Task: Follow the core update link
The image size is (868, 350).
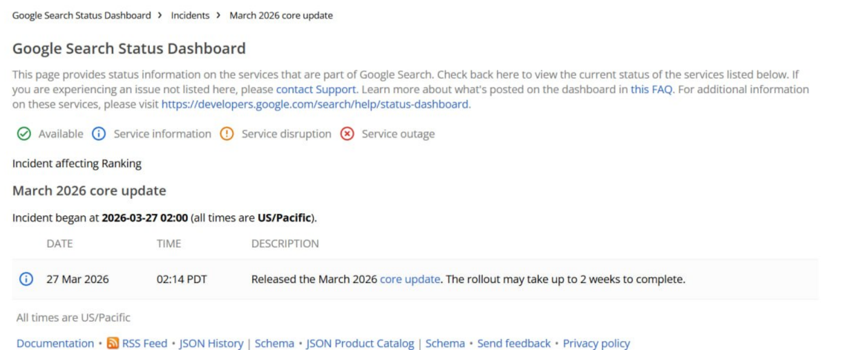Action: click(x=410, y=279)
